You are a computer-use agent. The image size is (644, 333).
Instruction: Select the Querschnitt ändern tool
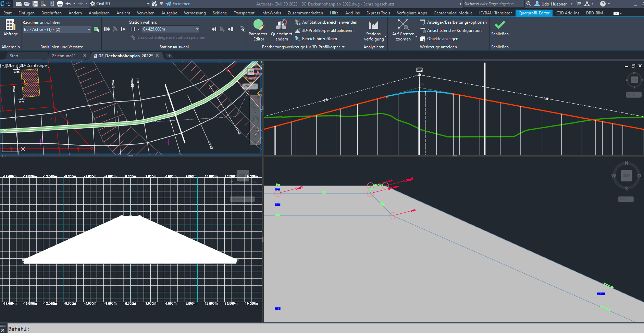[281, 30]
